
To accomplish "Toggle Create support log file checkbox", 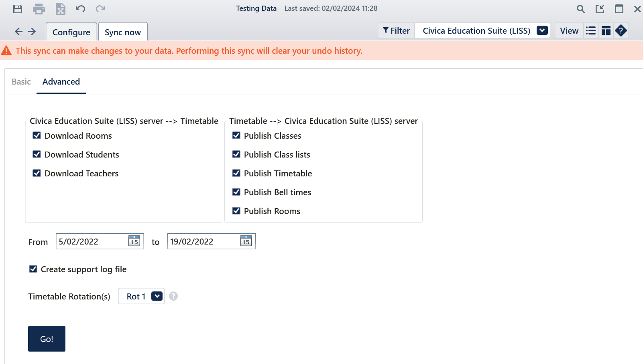I will click(33, 269).
